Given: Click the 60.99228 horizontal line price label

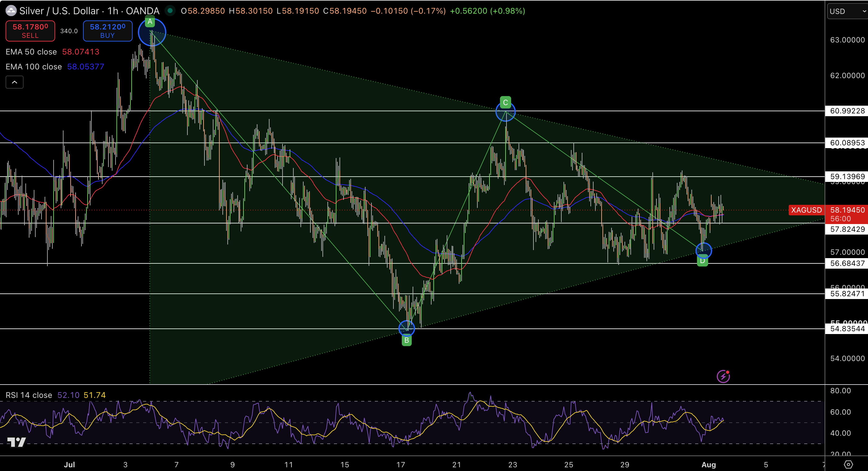Looking at the screenshot, I should (847, 111).
